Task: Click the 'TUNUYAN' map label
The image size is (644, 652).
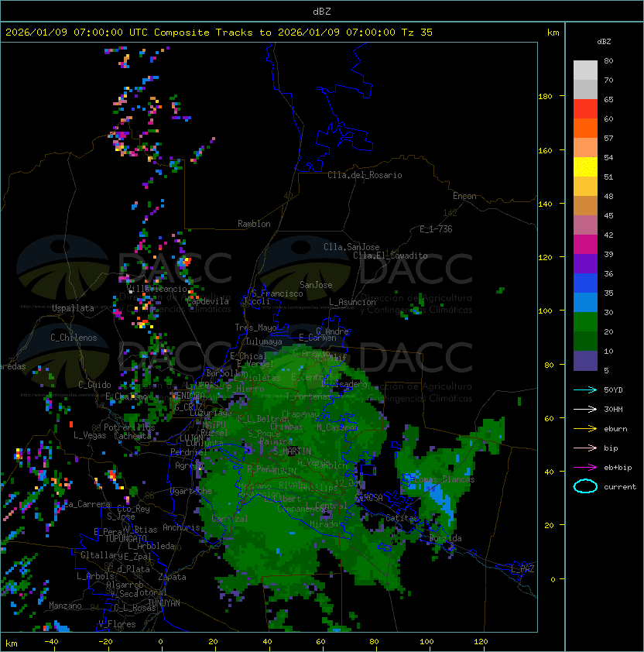Action: coord(164,603)
